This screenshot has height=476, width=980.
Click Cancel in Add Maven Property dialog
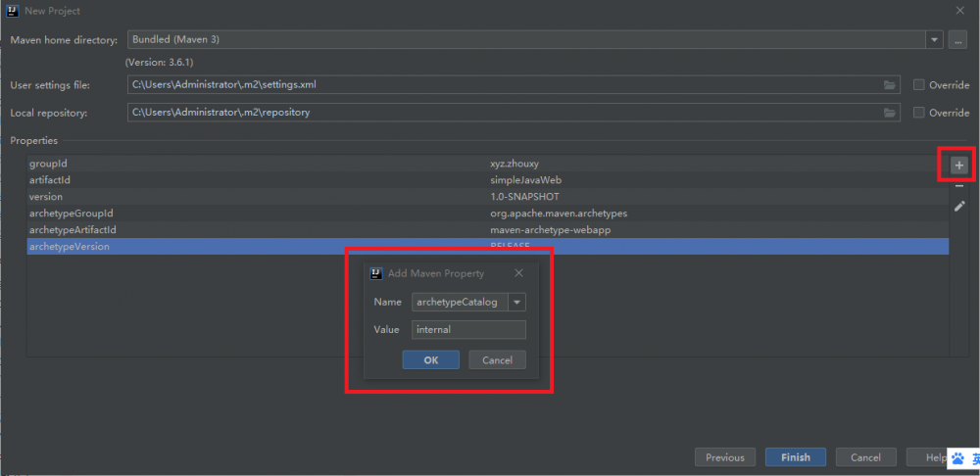[x=498, y=359]
